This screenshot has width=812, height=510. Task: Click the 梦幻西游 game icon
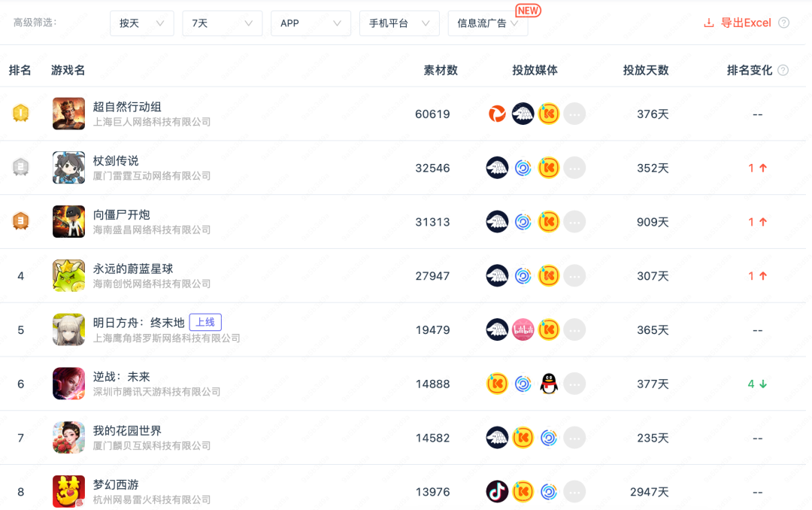point(68,491)
